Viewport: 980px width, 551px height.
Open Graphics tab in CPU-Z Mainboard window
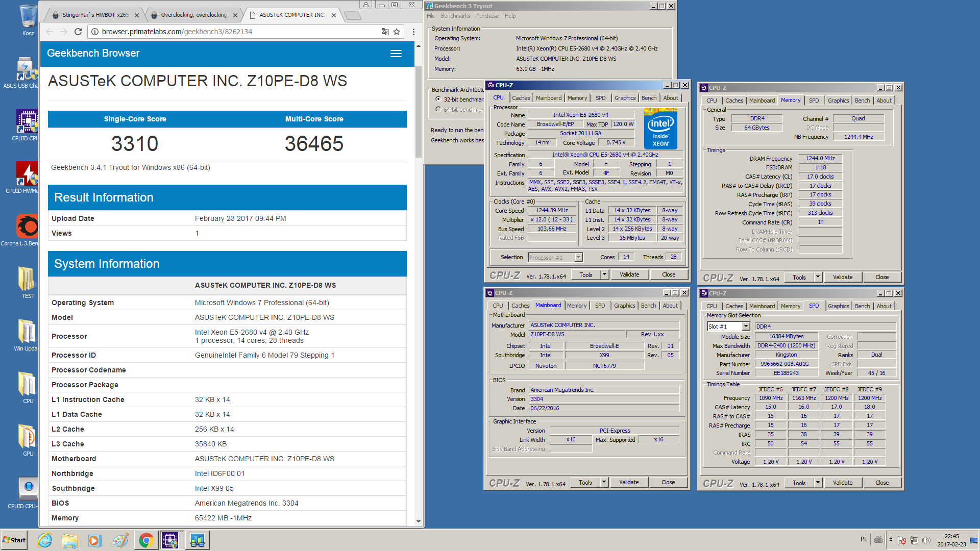tap(624, 306)
